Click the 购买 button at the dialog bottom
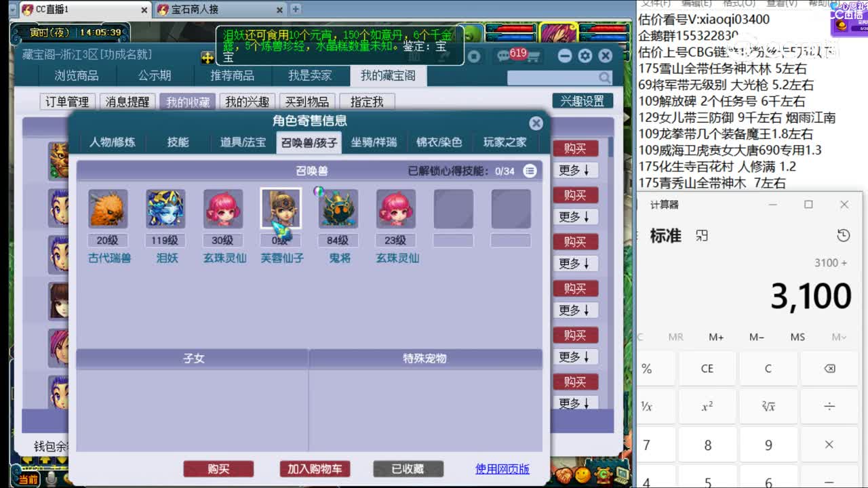This screenshot has width=868, height=488. [218, 468]
